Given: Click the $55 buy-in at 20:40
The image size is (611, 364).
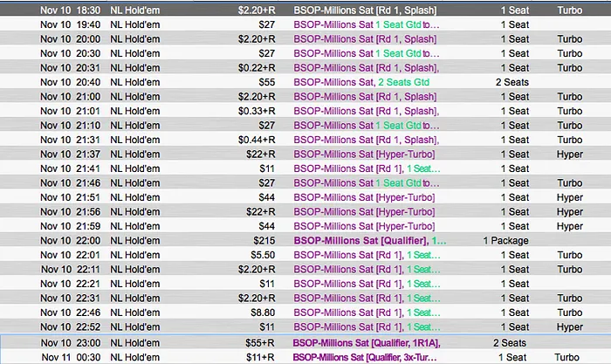Looking at the screenshot, I should click(266, 82).
